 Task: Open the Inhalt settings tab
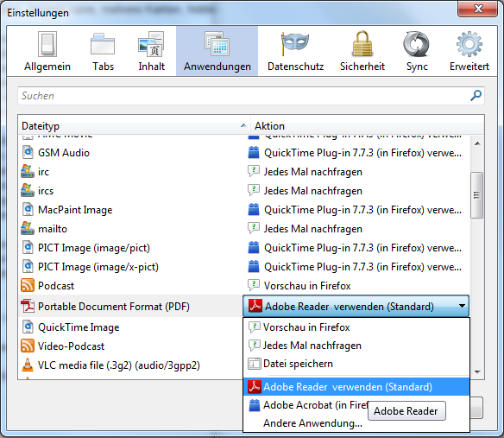pos(151,51)
